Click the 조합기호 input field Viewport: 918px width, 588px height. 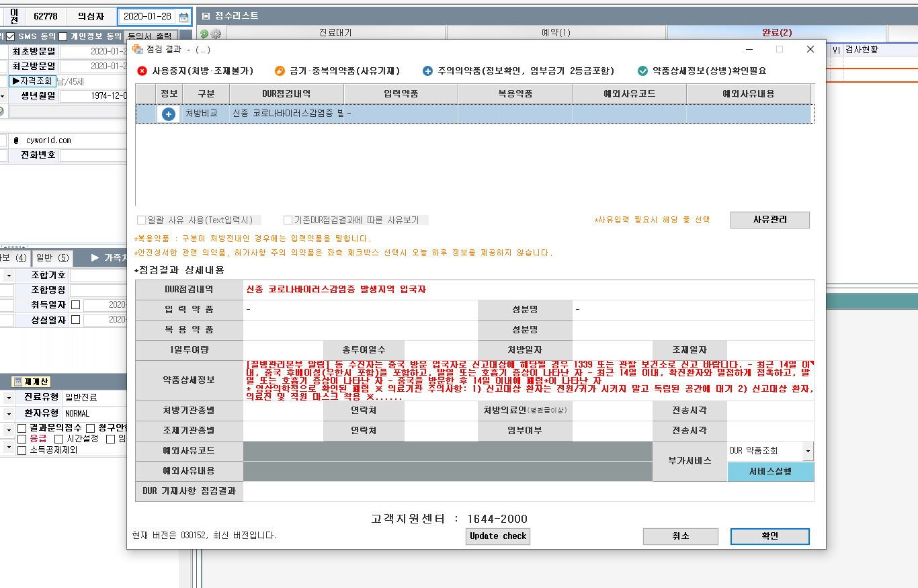click(x=99, y=276)
